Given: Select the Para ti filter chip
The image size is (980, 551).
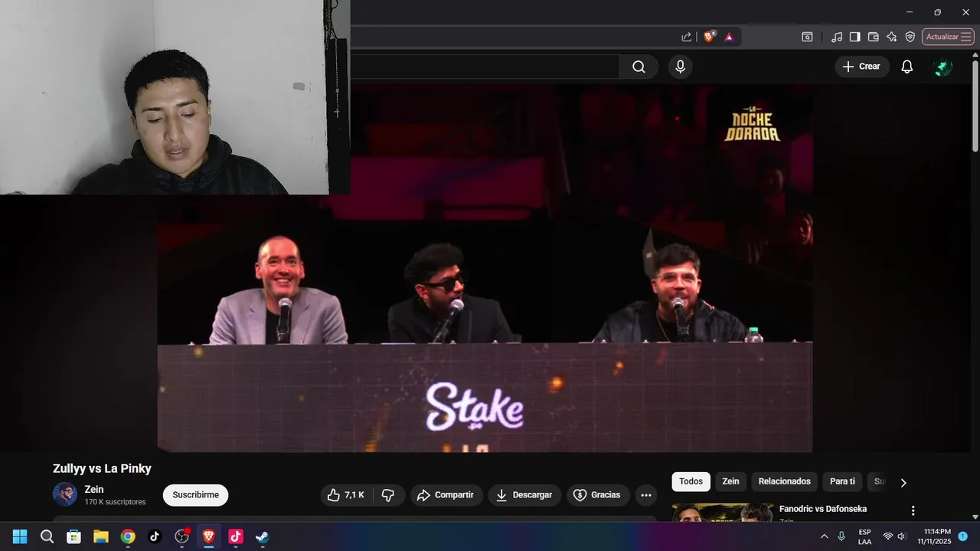Looking at the screenshot, I should pos(842,481).
